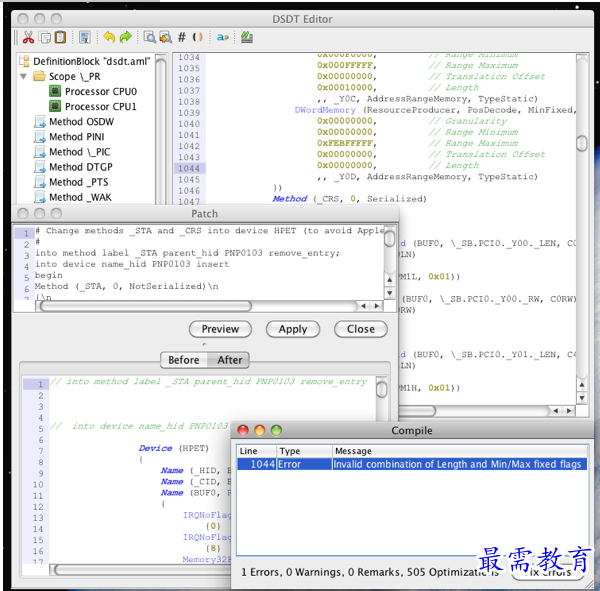600x591 pixels.
Task: Click the tree panel vertical scrollbar
Action: (x=161, y=128)
